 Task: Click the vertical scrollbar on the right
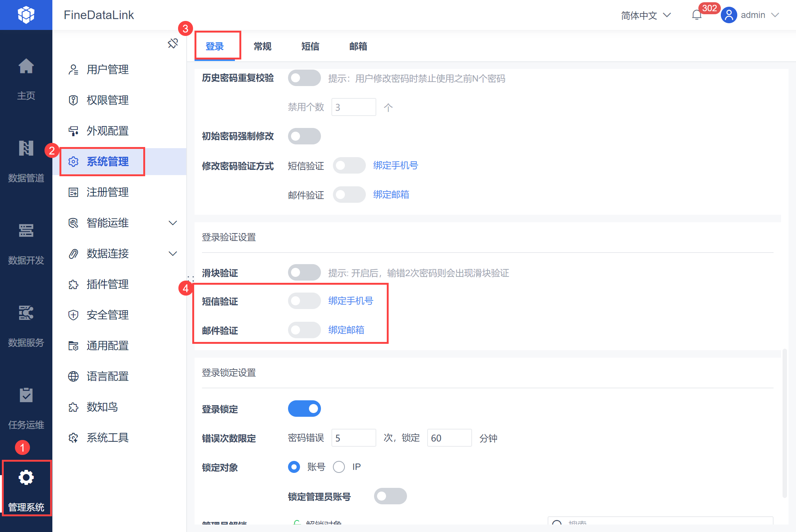pyautogui.click(x=784, y=423)
